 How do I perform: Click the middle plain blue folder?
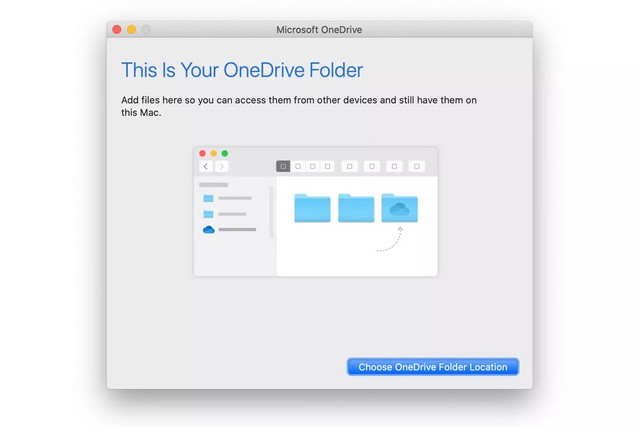tap(356, 208)
